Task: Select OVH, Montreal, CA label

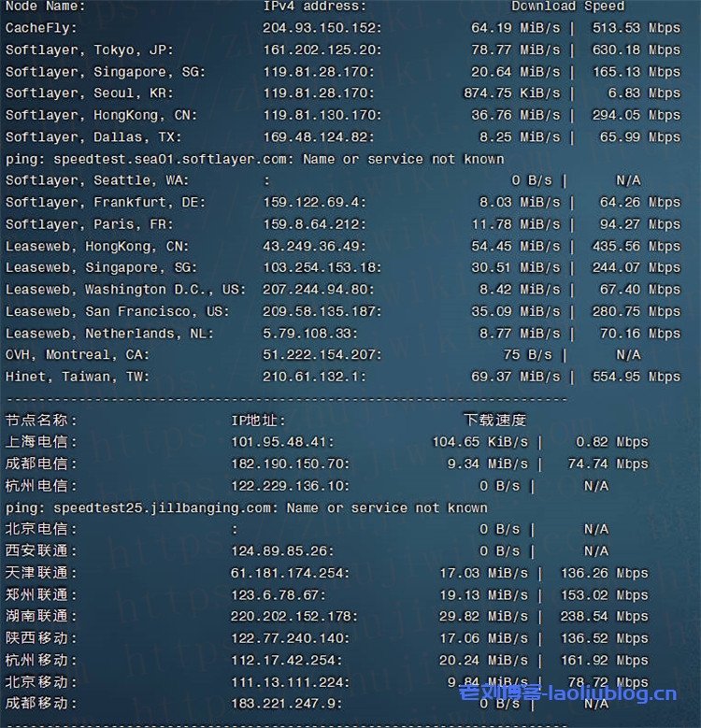Action: (x=77, y=355)
